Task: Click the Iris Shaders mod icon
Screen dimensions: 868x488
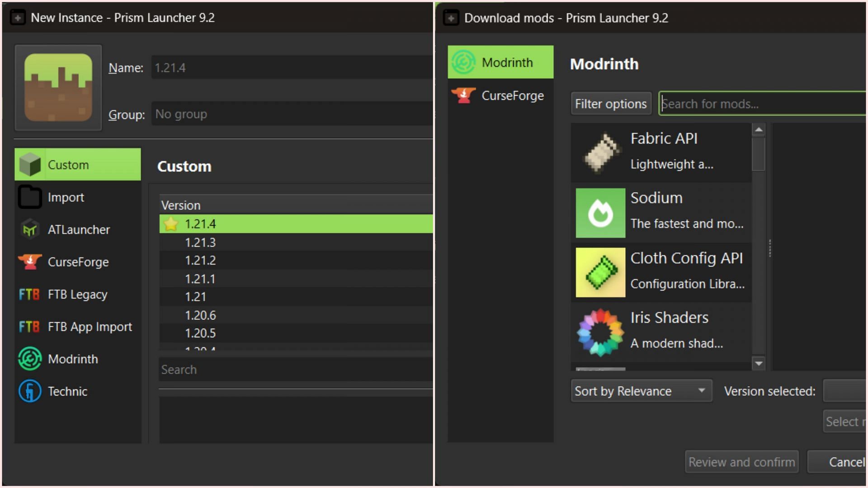Action: [600, 332]
